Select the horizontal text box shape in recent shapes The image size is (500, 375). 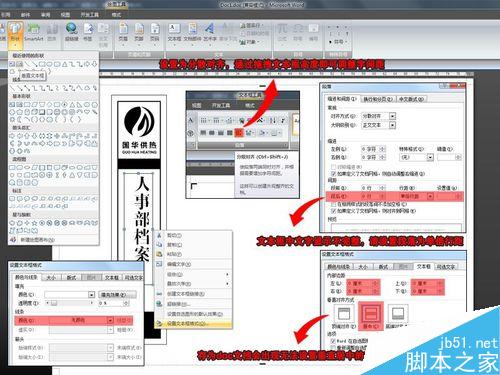(x=12, y=64)
